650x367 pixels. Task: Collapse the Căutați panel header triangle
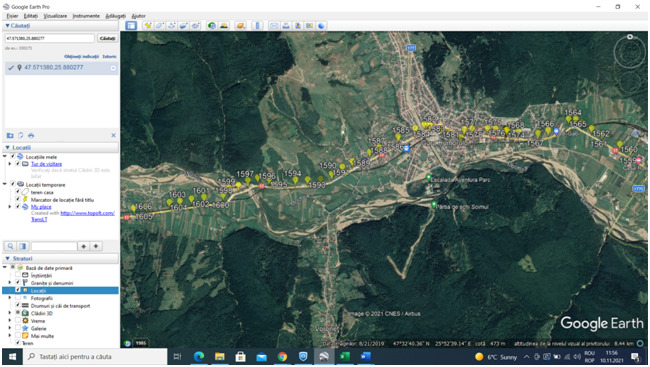pos(7,26)
